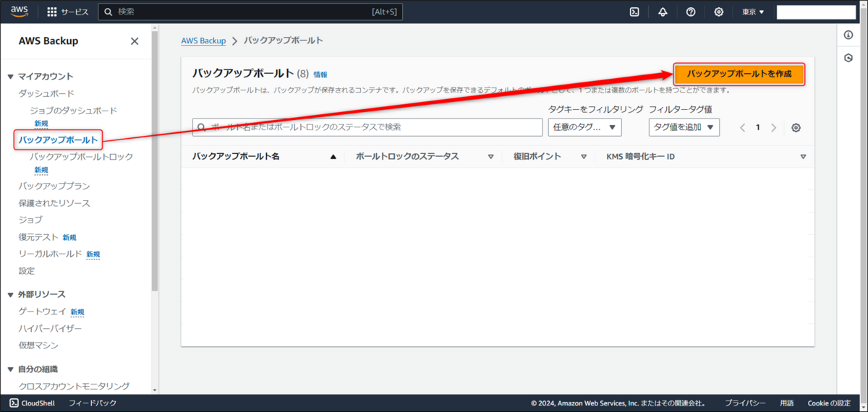The height and width of the screenshot is (412, 868).
Task: Open リーガルホールド in the sidebar
Action: click(50, 254)
